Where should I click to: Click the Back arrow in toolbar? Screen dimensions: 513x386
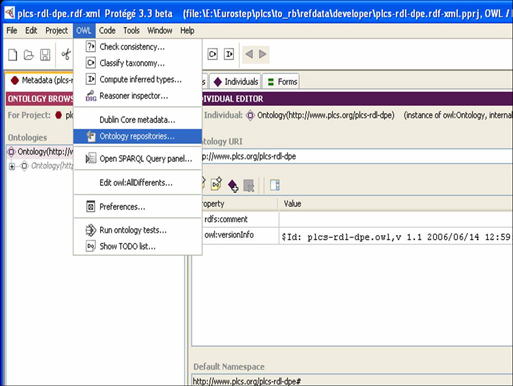pyautogui.click(x=249, y=54)
